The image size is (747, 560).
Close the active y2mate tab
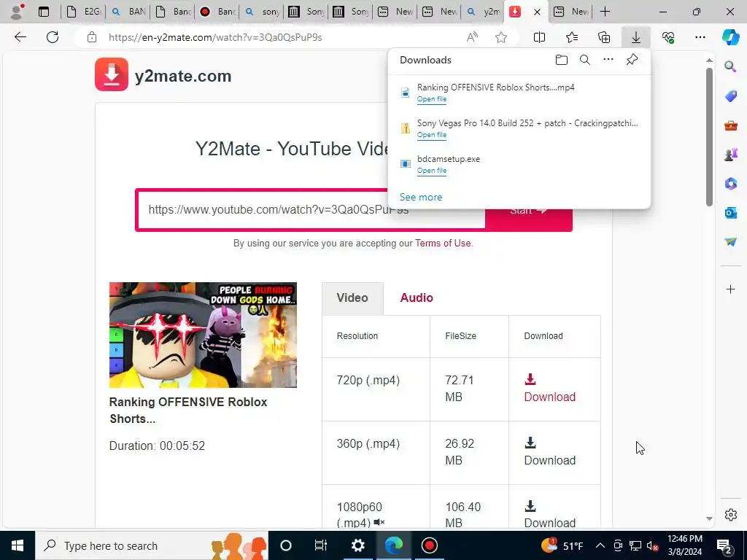coord(537,12)
